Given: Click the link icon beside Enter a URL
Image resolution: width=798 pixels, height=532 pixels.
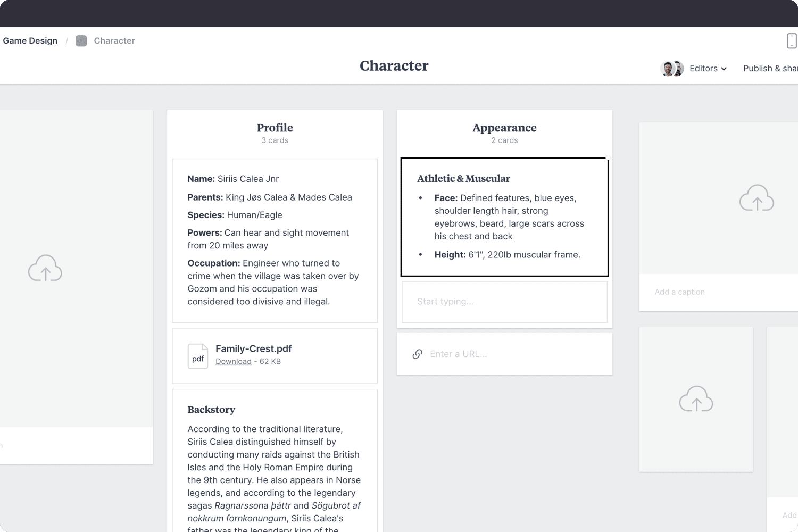Looking at the screenshot, I should 418,354.
